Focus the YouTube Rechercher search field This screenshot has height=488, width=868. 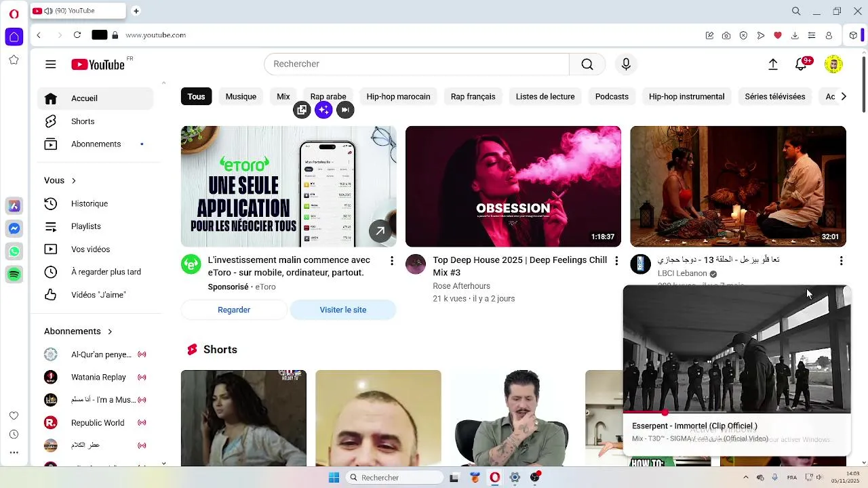[416, 64]
